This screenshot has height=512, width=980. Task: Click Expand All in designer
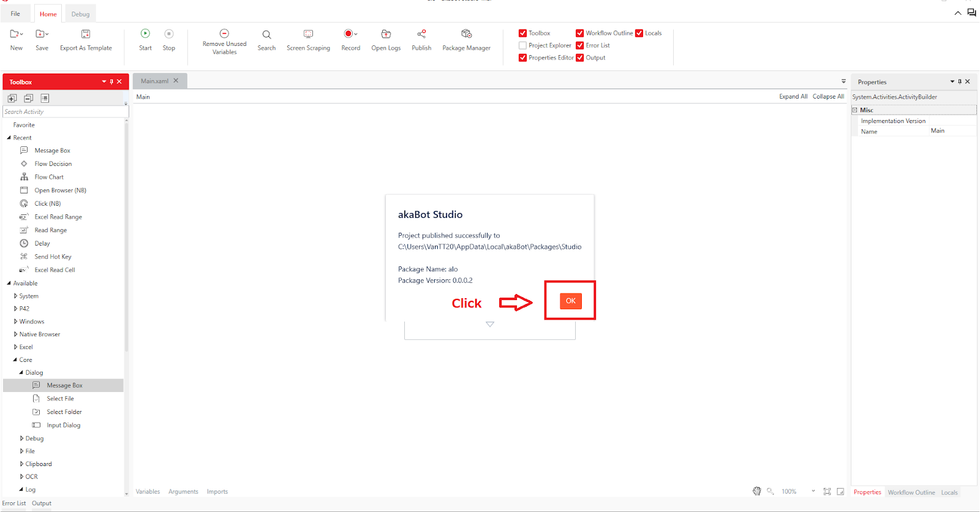(793, 97)
